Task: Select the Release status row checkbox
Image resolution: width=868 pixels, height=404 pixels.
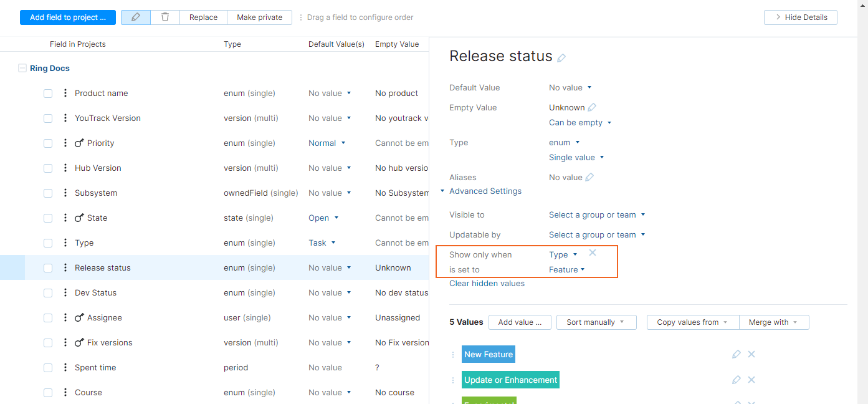Action: [x=48, y=268]
